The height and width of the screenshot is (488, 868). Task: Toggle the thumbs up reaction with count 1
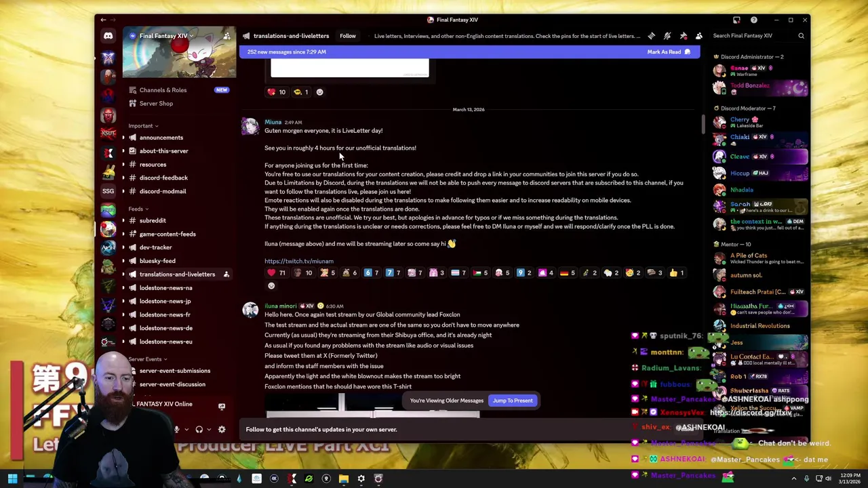click(677, 272)
